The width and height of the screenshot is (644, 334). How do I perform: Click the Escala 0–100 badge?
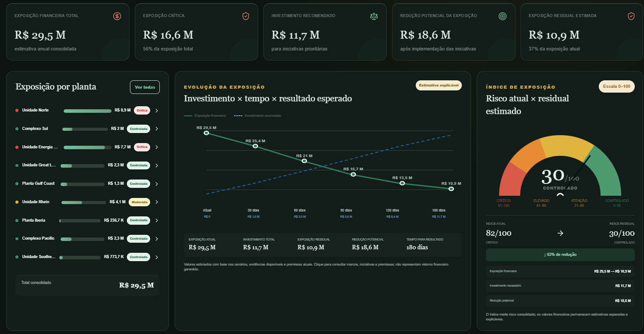point(617,86)
